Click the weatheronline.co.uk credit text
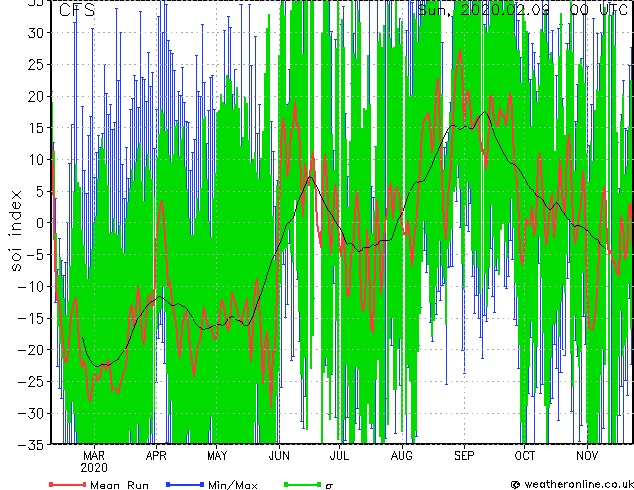 [x=579, y=484]
